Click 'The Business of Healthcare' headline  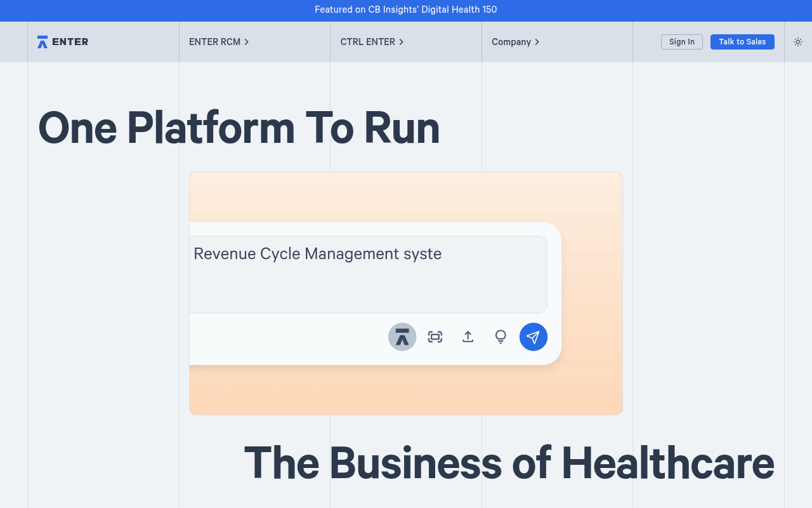[509, 462]
